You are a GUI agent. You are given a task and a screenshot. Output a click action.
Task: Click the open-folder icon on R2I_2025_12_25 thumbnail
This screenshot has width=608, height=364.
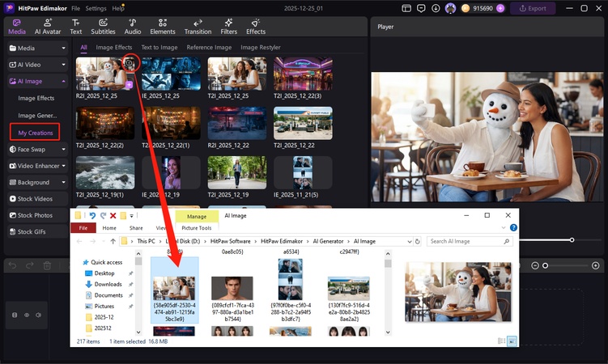click(129, 62)
